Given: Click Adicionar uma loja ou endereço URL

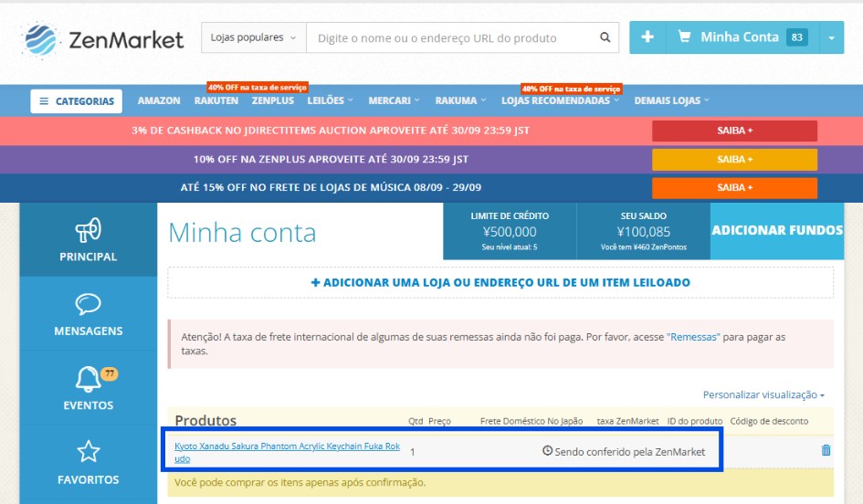Looking at the screenshot, I should (500, 283).
